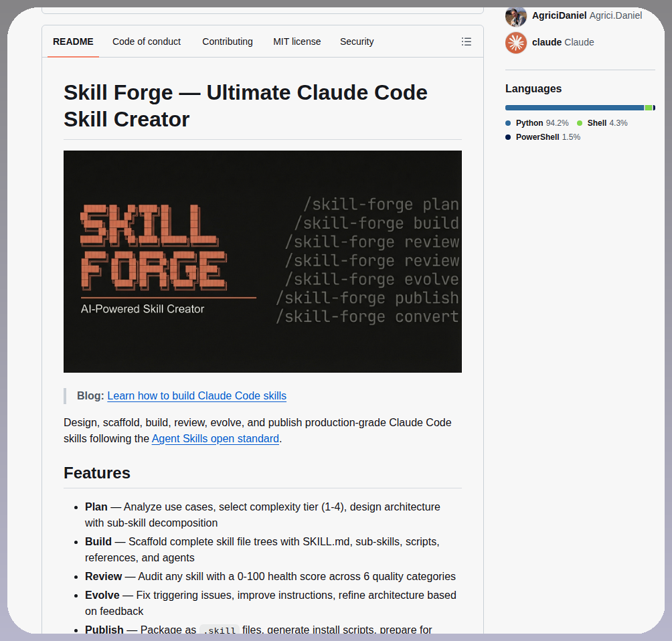Open AgriciDaniel's avatar picture

(516, 16)
